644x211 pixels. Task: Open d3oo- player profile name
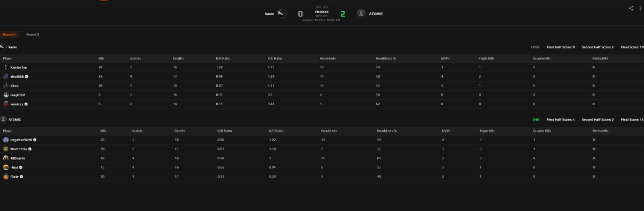tap(15, 85)
